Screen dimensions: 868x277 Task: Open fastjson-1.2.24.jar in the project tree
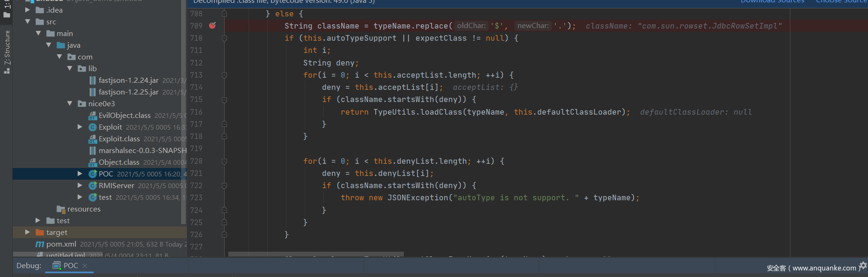tap(128, 80)
